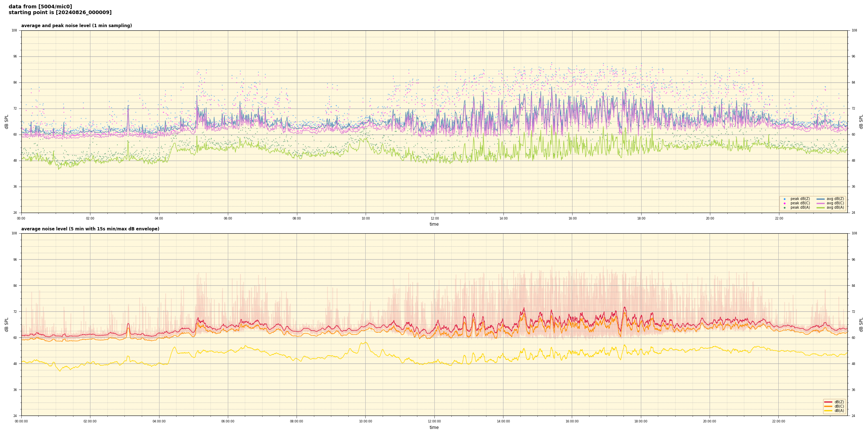868x434 pixels.
Task: Click the green peak dB(A) legend dot
Action: tap(784, 208)
